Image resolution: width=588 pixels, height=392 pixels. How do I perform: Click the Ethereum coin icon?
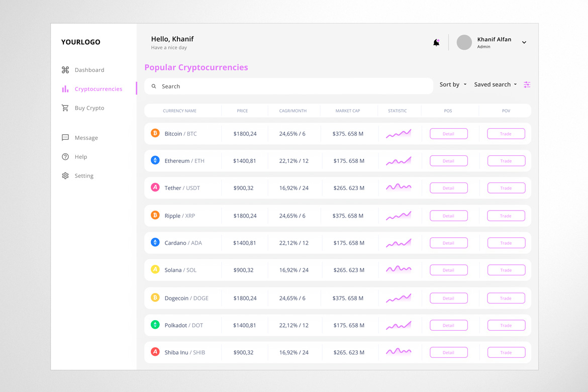[x=155, y=160]
